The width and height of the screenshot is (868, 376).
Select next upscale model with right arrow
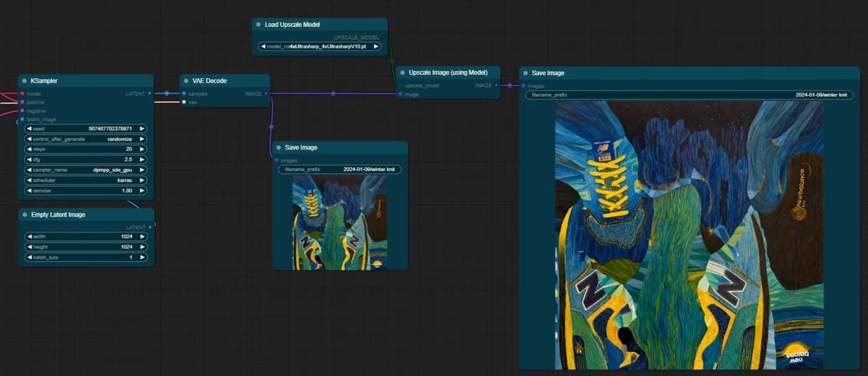376,47
